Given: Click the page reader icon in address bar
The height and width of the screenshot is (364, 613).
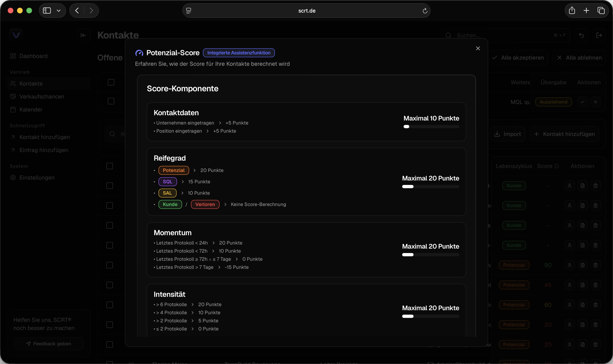Looking at the screenshot, I should click(188, 11).
